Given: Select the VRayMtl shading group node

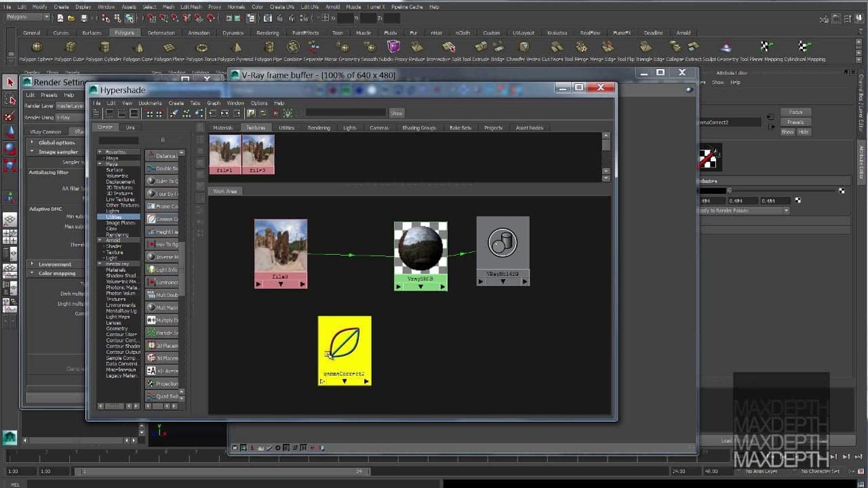Looking at the screenshot, I should pos(502,251).
